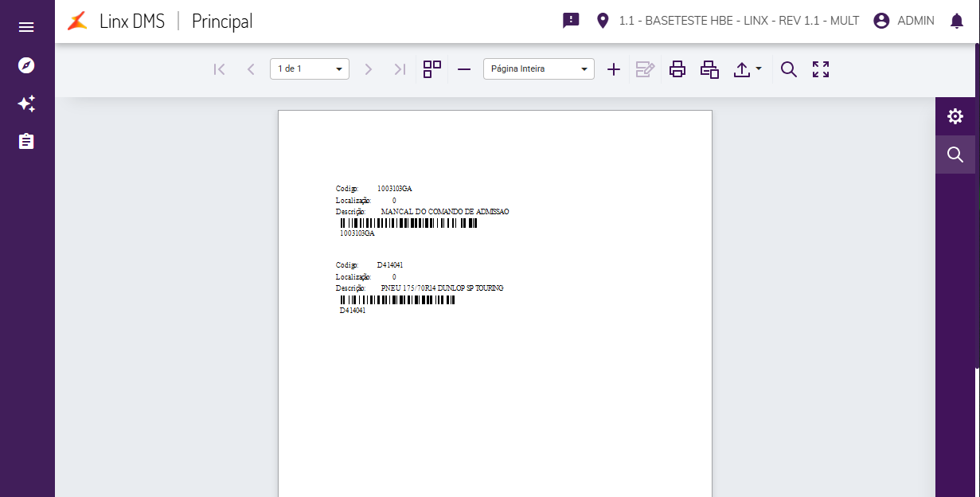This screenshot has width=980, height=497.
Task: Click the location pin icon
Action: (x=603, y=21)
